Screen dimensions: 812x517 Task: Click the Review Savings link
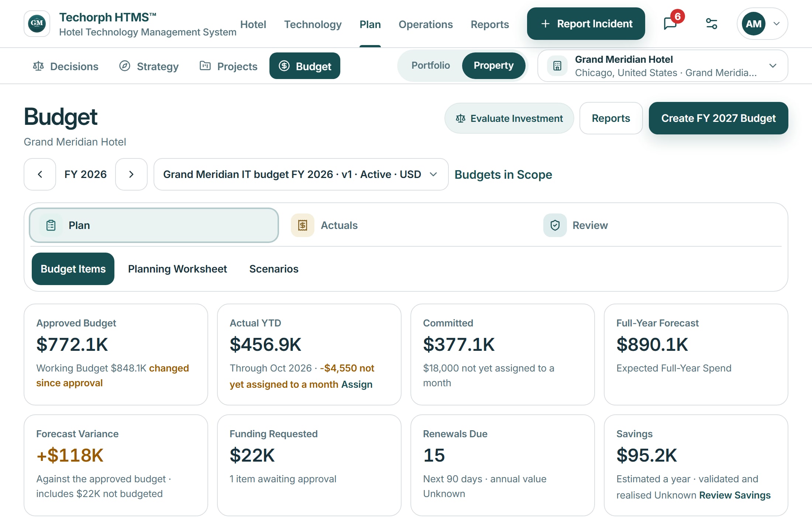tap(735, 495)
